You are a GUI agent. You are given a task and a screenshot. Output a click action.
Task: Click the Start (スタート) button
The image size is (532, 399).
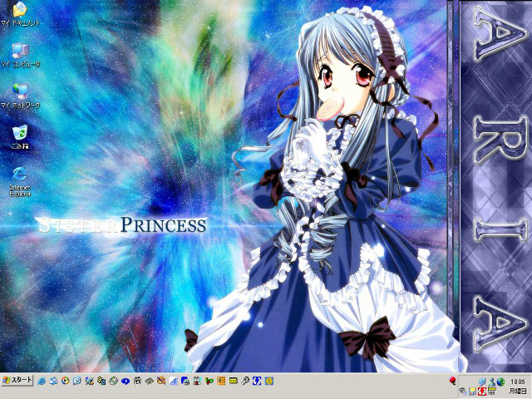click(x=17, y=380)
